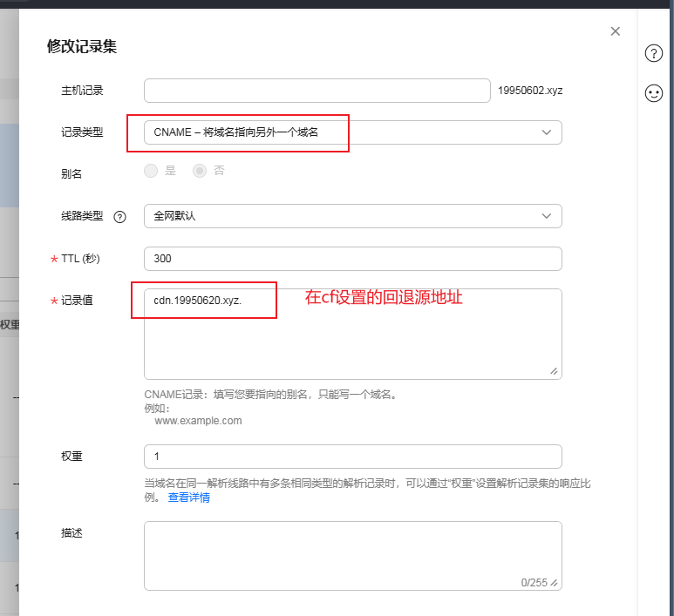This screenshot has height=616, width=674.
Task: Click the chevron arrow of 线路类型 selector
Action: (547, 216)
